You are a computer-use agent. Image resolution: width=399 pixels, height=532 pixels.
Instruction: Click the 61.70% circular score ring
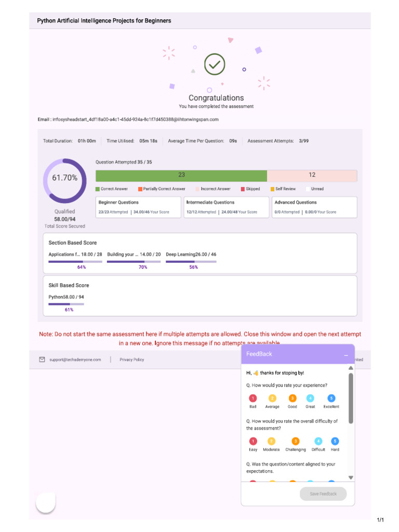(x=64, y=180)
